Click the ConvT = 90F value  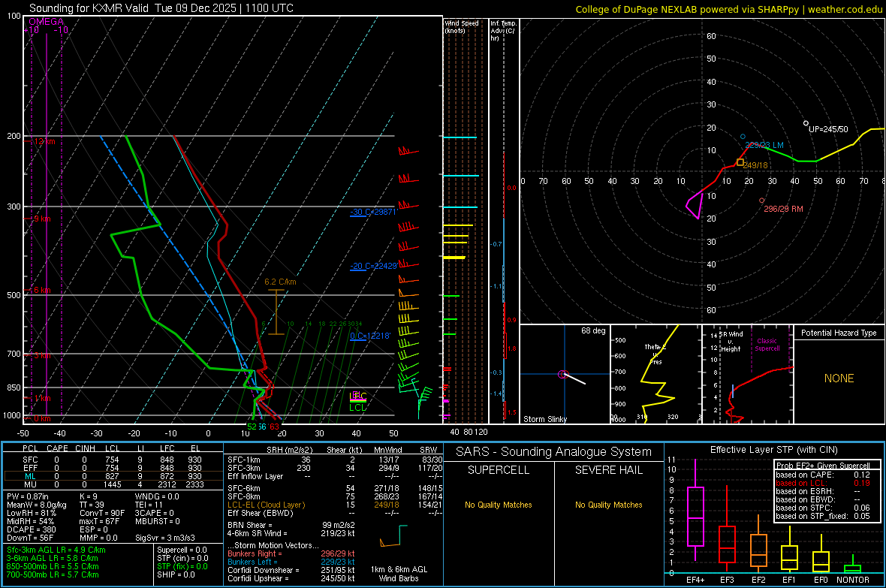(x=102, y=513)
